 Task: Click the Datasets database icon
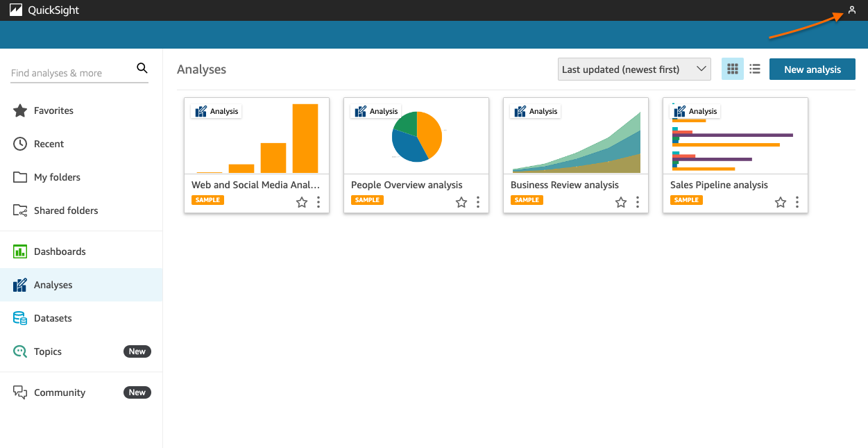click(20, 318)
